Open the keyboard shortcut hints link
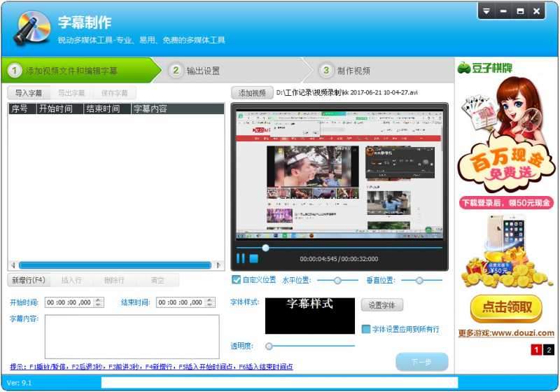Image resolution: width=560 pixels, height=392 pixels. point(151,367)
